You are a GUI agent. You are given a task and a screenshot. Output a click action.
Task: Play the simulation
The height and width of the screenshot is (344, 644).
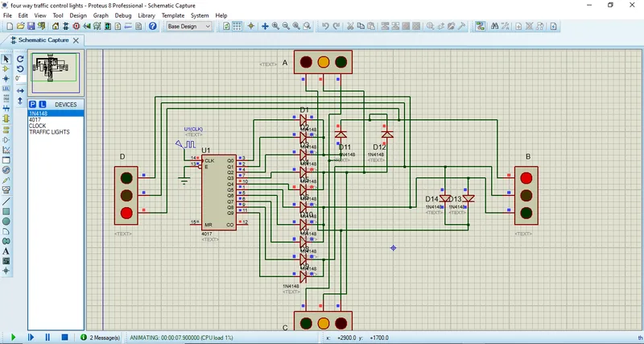tap(13, 338)
